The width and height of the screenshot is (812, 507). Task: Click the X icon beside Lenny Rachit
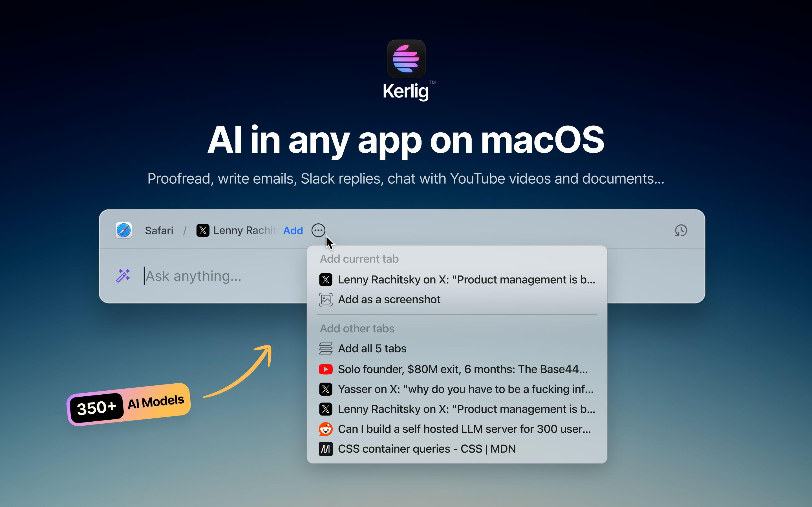[203, 230]
